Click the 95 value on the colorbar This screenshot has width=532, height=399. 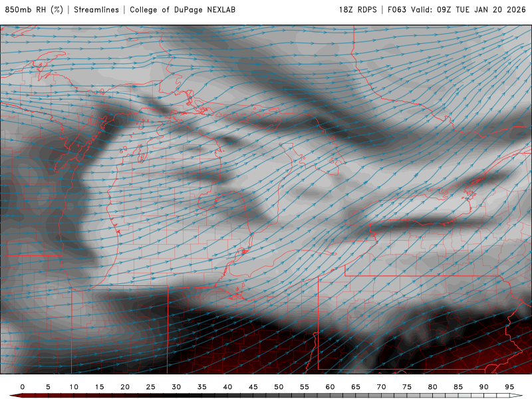[509, 387]
